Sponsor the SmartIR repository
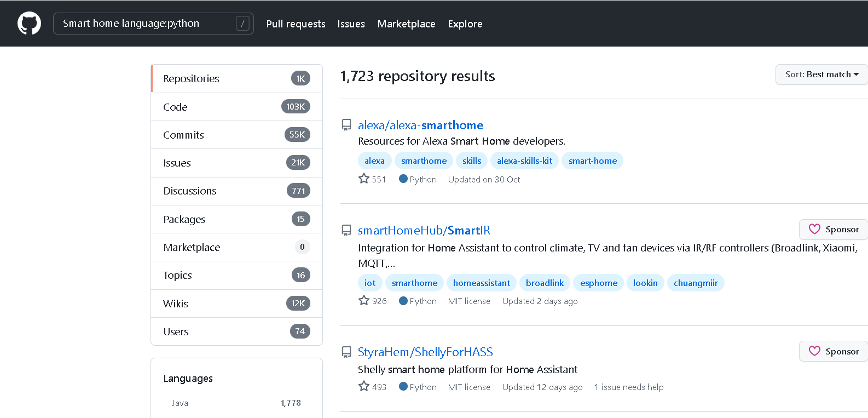This screenshot has width=868, height=418. click(x=834, y=230)
